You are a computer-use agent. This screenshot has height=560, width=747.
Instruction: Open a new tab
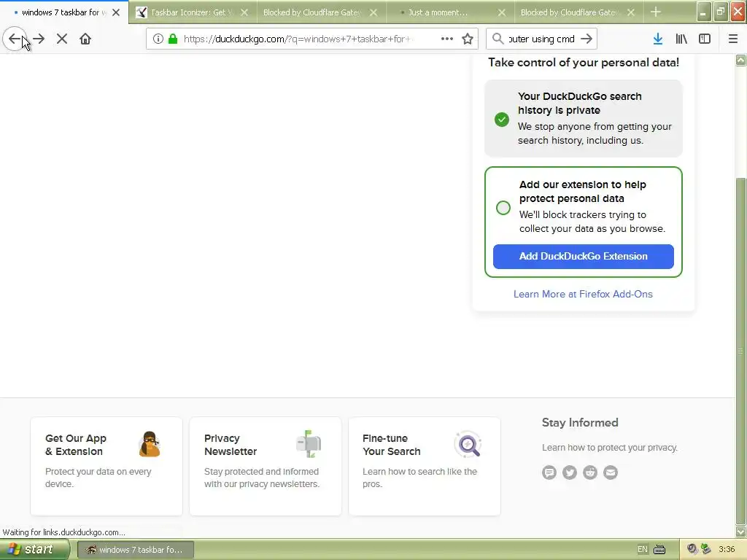656,12
